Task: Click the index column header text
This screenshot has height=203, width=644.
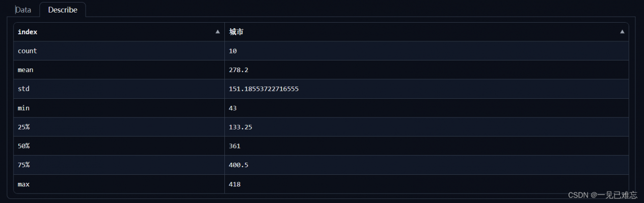Action: 28,32
